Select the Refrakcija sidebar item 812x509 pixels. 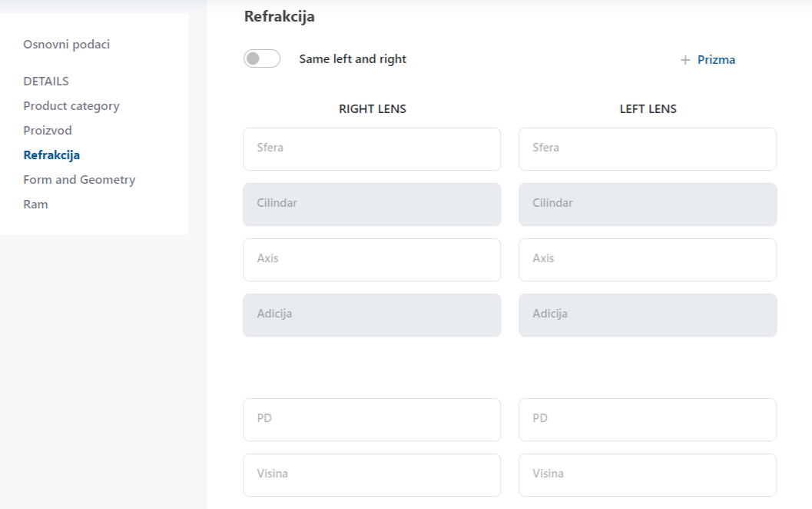coord(51,155)
